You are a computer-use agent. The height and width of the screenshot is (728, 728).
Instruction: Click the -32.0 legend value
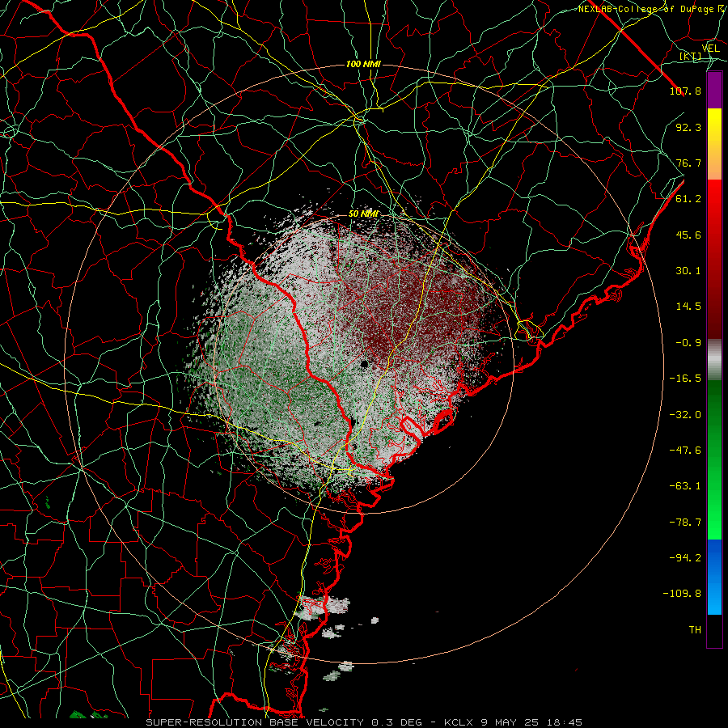click(x=685, y=415)
